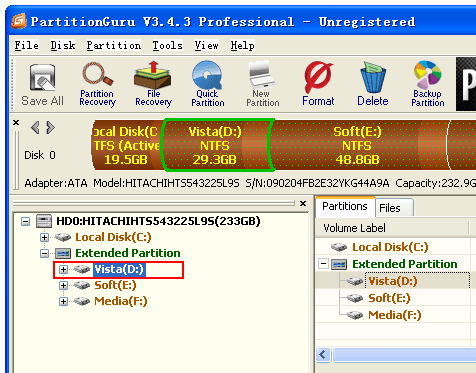Click the Soft(E:) drive icon in the tree
Screen dimensions: 476x373
tap(82, 285)
